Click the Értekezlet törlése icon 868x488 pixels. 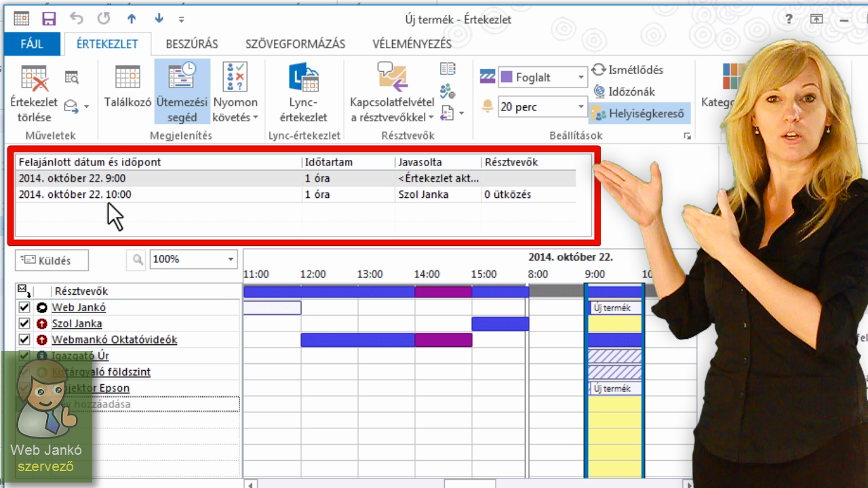34,91
